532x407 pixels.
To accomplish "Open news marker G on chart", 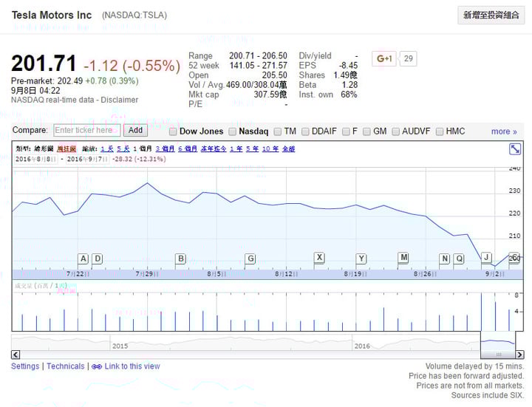I will point(250,259).
